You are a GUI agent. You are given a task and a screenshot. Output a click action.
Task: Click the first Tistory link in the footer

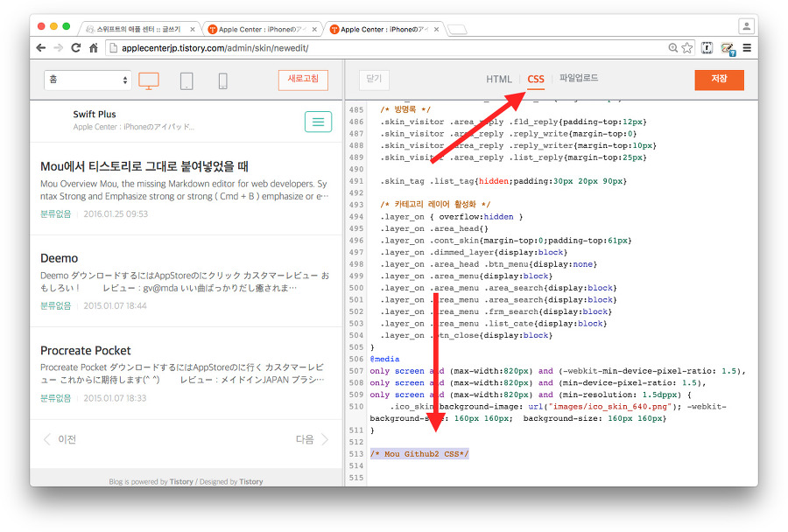[181, 481]
